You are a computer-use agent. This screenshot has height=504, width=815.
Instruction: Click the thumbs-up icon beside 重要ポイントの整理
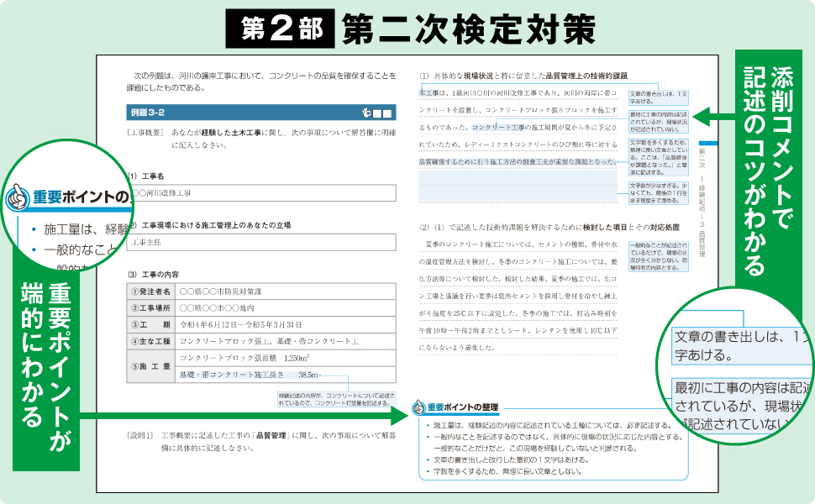(x=418, y=407)
